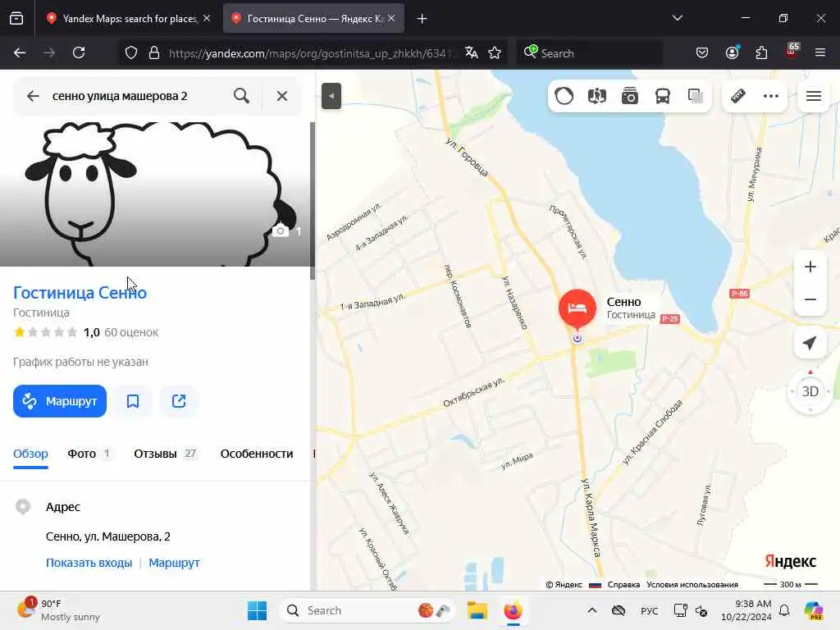
Task: Bookmark this page star icon
Action: [495, 52]
